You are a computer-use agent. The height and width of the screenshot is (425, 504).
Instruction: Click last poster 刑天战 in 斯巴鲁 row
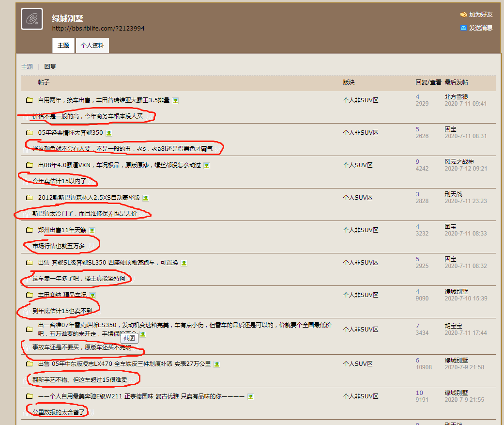453,194
